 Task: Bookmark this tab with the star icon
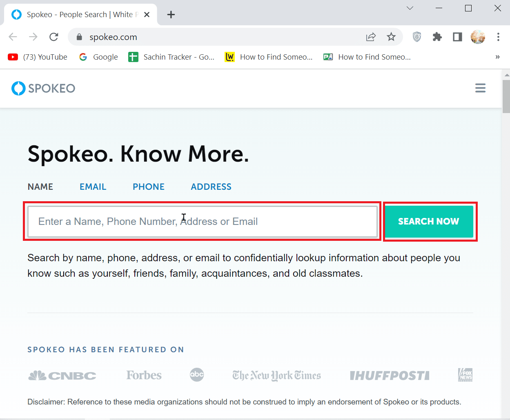391,37
